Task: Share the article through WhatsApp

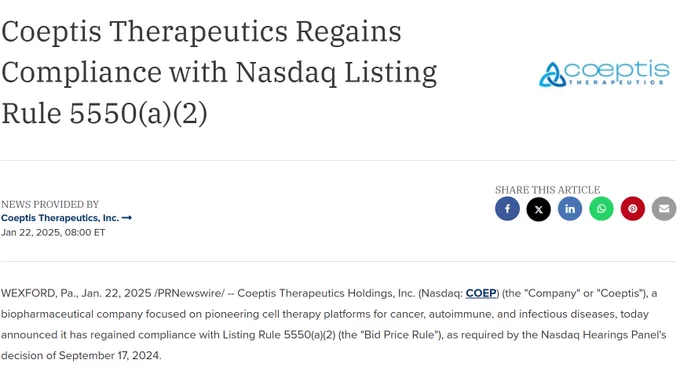Action: point(601,209)
